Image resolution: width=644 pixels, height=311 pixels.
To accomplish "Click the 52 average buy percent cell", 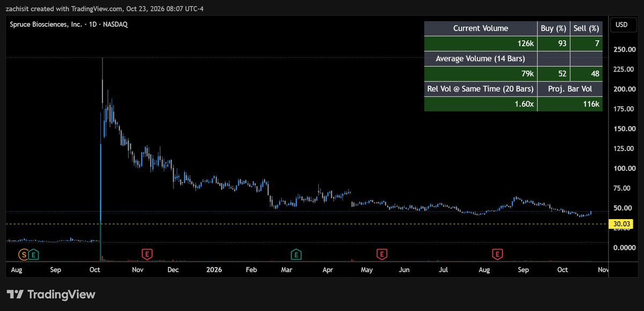I will tap(553, 74).
